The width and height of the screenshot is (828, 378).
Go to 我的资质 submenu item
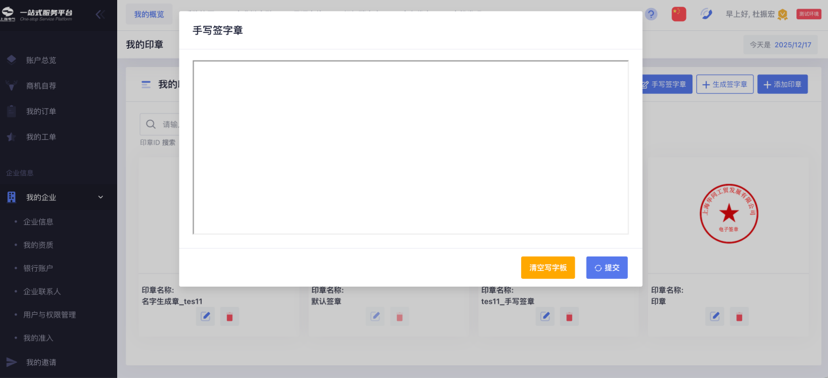pos(39,245)
